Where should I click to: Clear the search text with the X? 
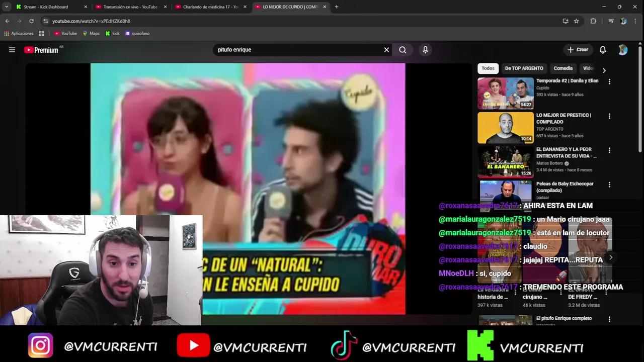pos(386,50)
